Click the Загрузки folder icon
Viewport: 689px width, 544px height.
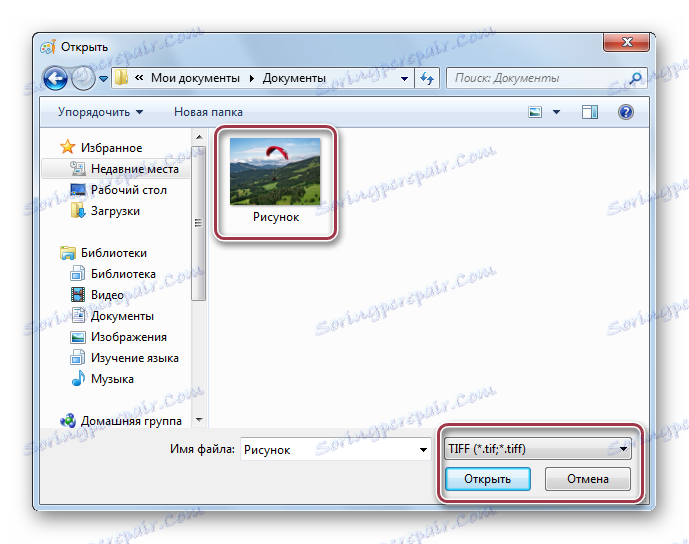coord(78,210)
